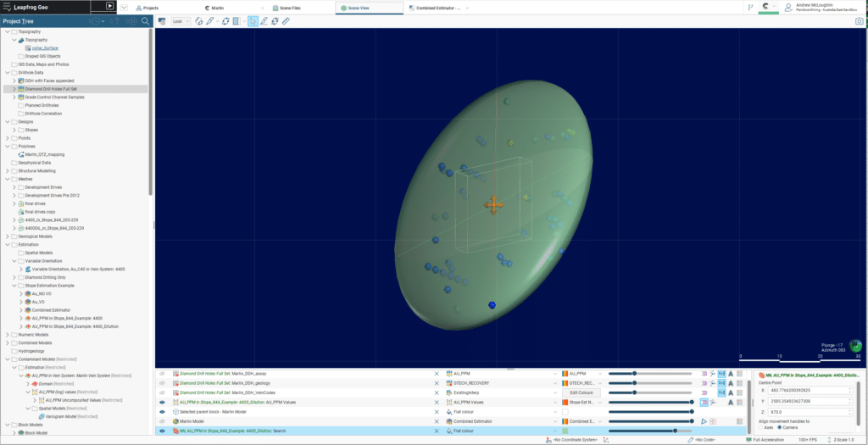868x445 pixels.
Task: Take a scene screenshot with camera icon
Action: coord(859,20)
